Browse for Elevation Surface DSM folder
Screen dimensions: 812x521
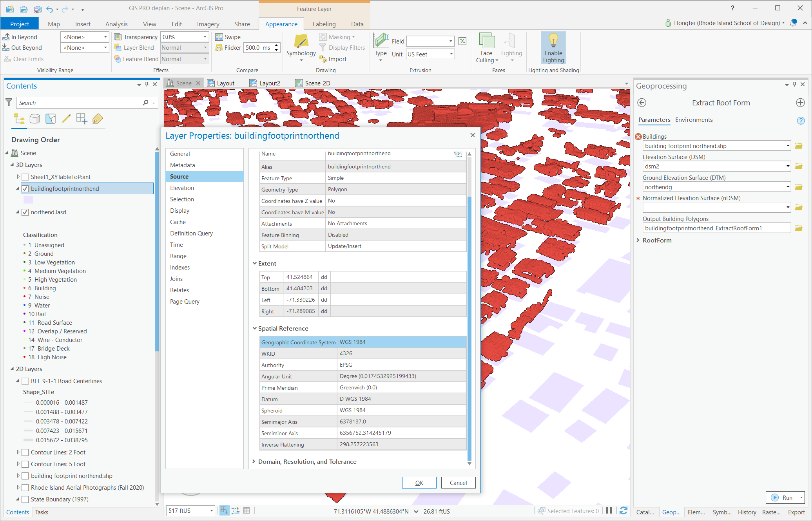(x=798, y=166)
